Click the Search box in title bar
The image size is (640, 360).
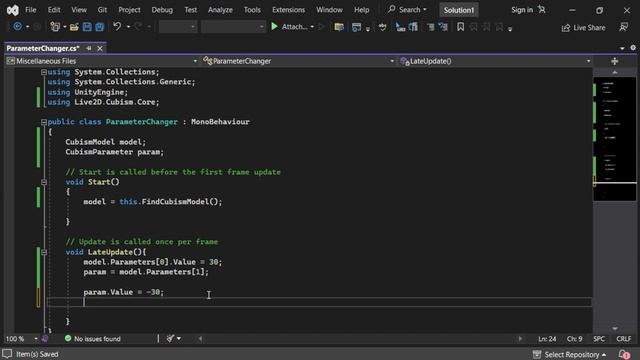pos(407,9)
